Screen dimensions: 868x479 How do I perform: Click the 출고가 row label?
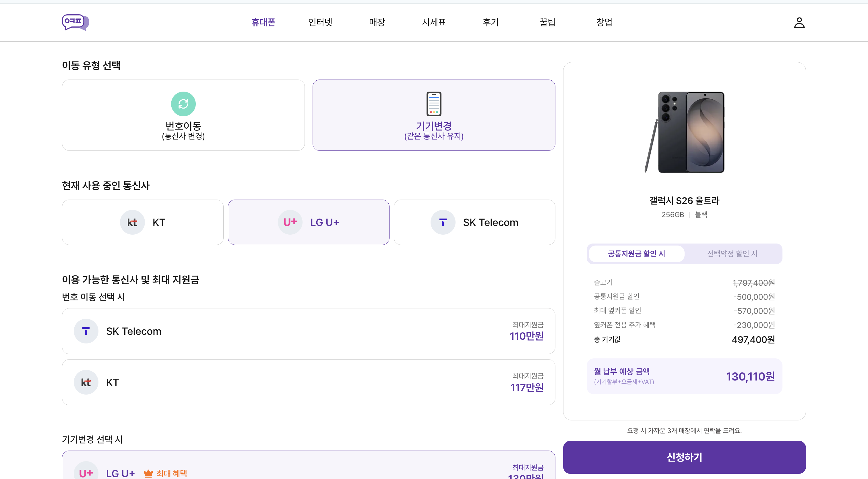pos(603,282)
